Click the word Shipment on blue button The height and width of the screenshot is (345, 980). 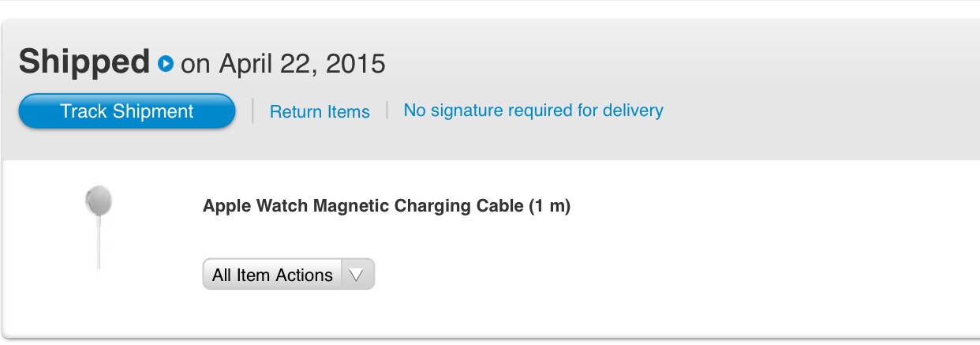pyautogui.click(x=153, y=111)
